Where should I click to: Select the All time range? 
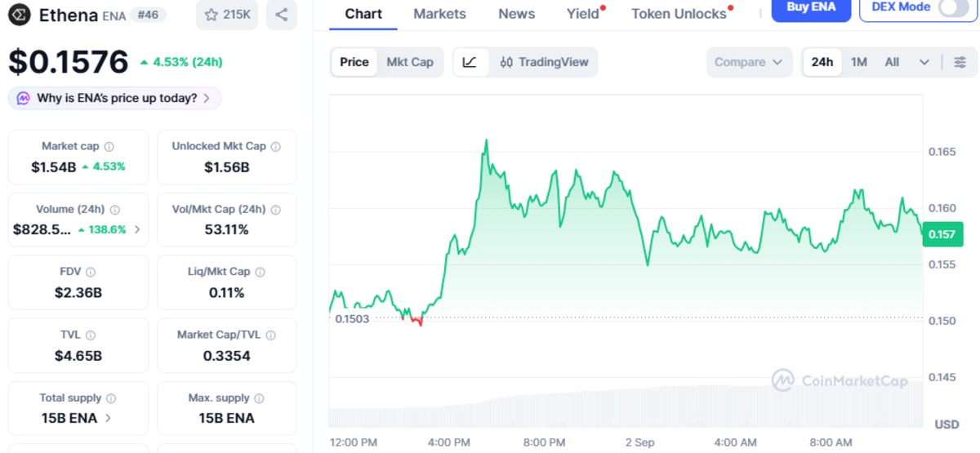(x=892, y=62)
